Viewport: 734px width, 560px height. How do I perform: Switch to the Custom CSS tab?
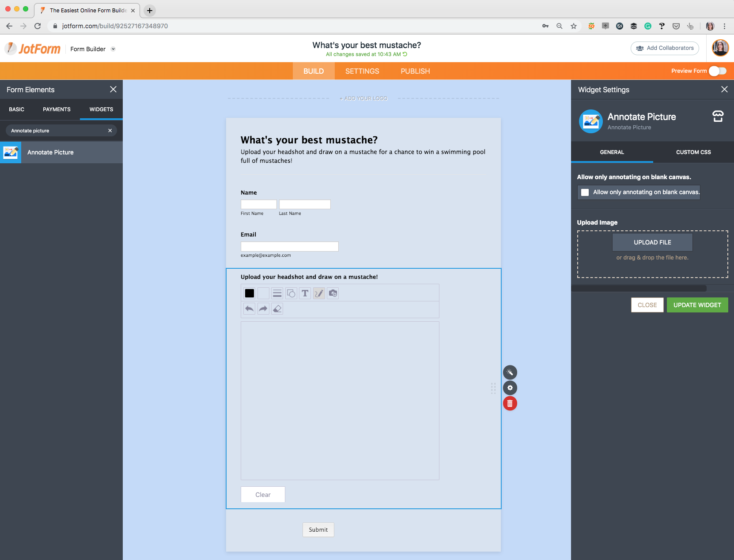coord(693,152)
